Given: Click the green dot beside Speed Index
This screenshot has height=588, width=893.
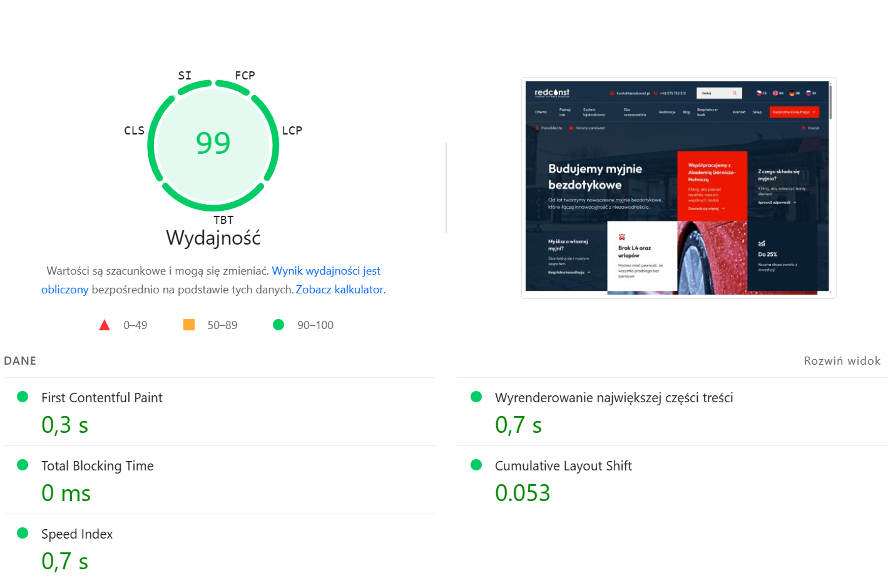Looking at the screenshot, I should pos(23,533).
